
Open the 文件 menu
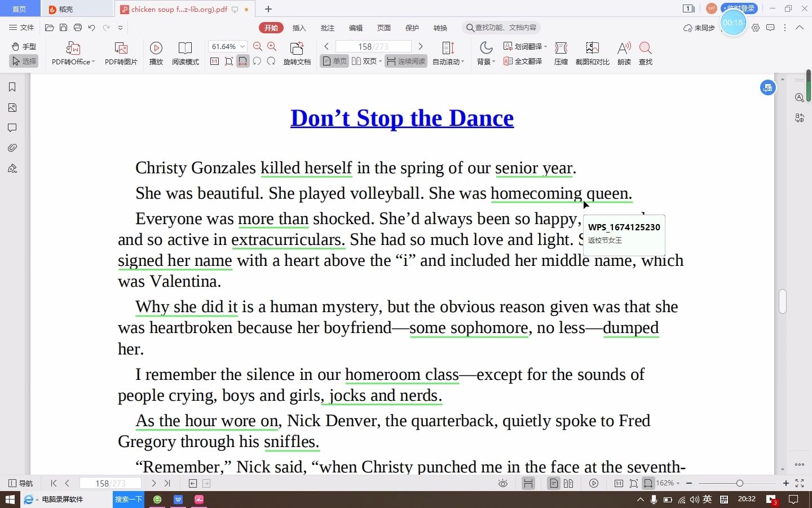tap(21, 27)
